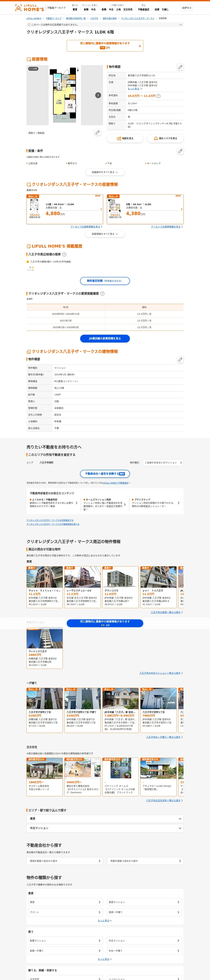Show next floor plan photo arrow
This screenshot has width=210, height=980.
pyautogui.click(x=98, y=95)
